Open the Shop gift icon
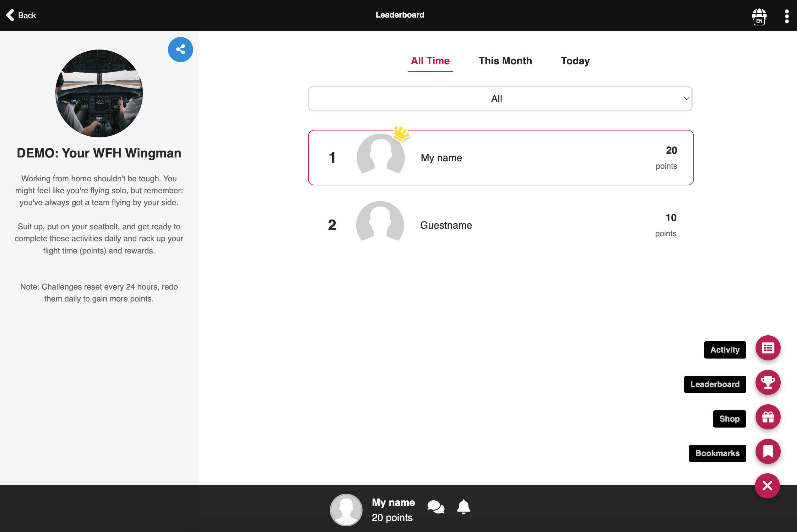Image resolution: width=797 pixels, height=532 pixels. point(768,417)
